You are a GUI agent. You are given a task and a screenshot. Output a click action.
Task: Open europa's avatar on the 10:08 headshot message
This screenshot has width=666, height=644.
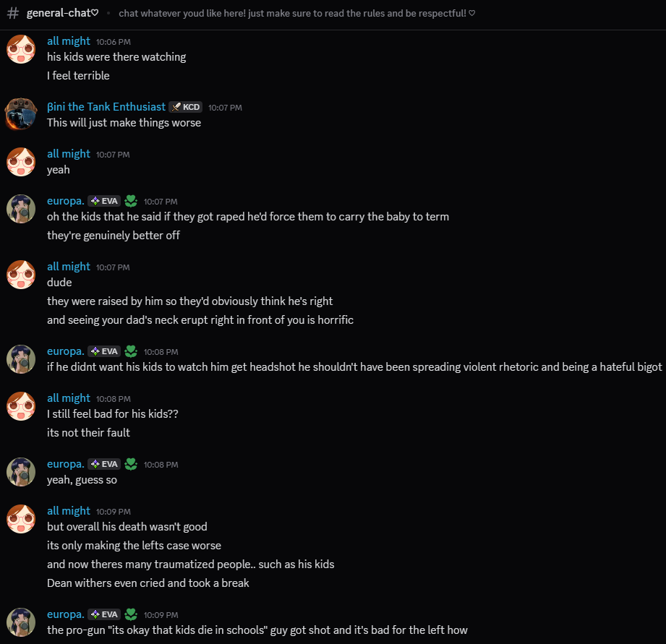click(21, 359)
